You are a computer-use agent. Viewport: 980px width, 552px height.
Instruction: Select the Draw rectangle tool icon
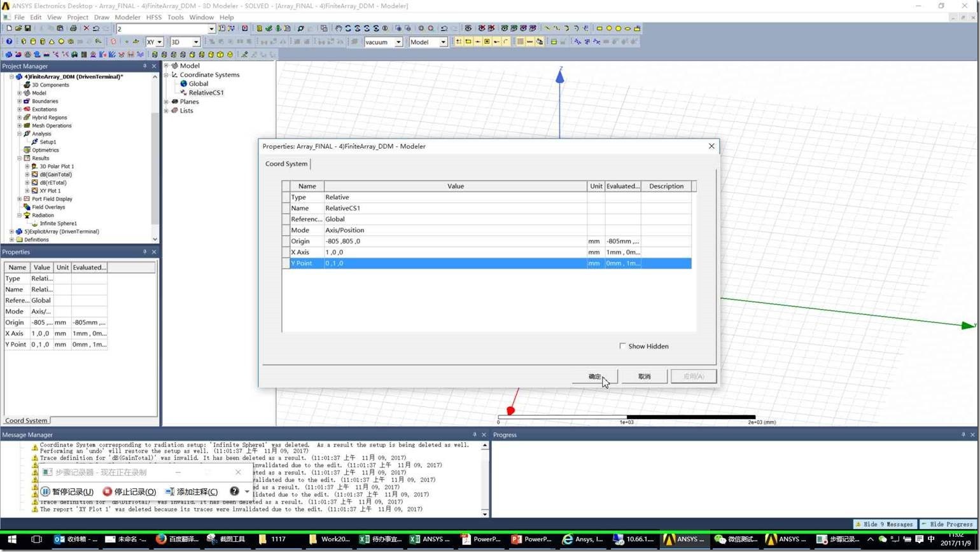(x=599, y=29)
